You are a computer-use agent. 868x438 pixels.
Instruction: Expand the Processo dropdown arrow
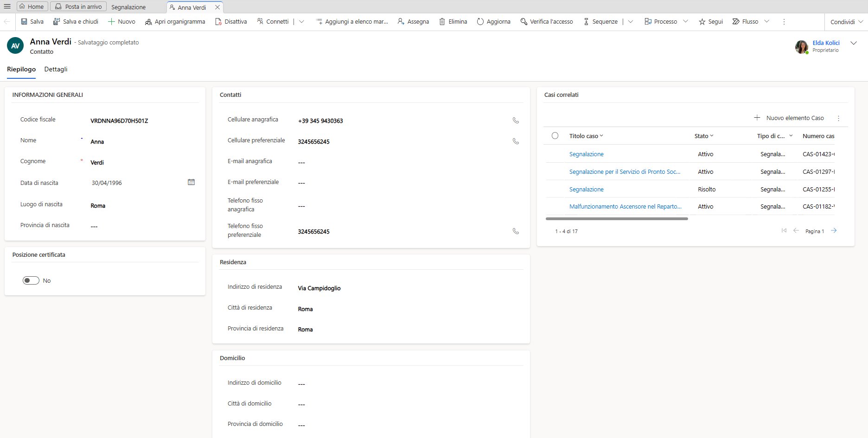(x=686, y=22)
